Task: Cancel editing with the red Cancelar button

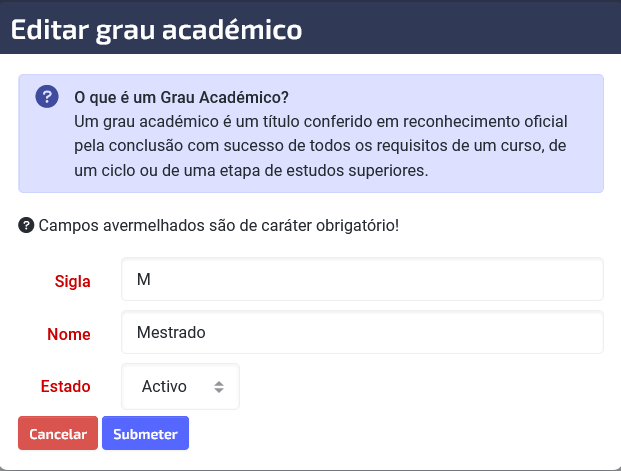Action: 58,433
